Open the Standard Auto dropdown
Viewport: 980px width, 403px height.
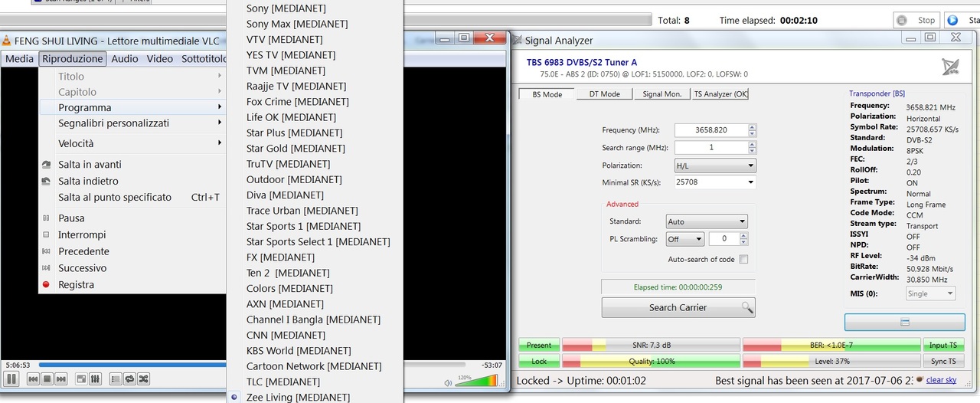click(707, 221)
